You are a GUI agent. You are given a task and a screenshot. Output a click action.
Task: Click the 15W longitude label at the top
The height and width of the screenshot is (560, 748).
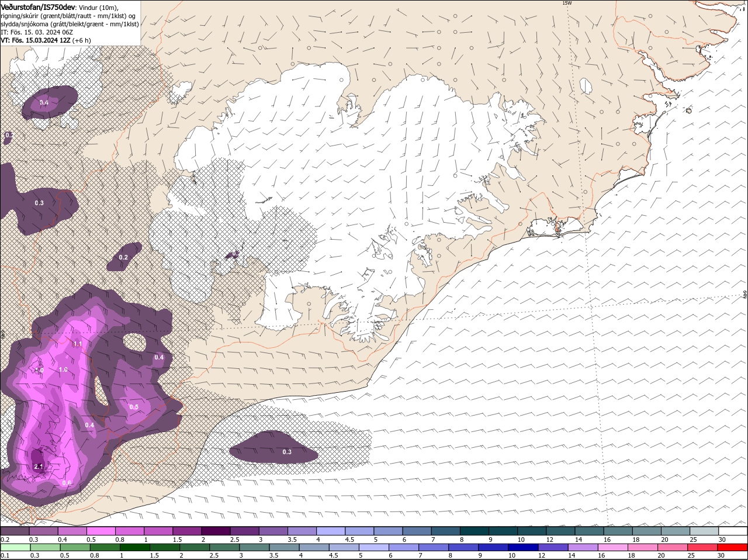tap(566, 3)
